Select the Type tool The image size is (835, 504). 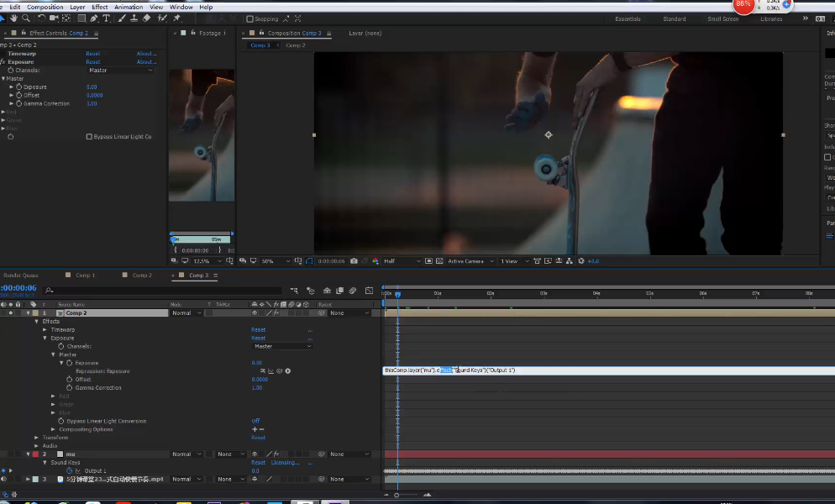click(x=106, y=18)
